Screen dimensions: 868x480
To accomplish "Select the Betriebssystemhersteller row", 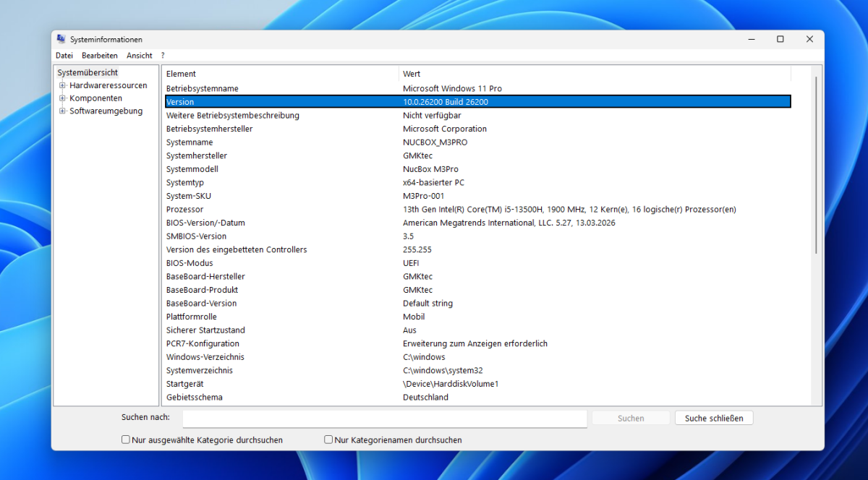I will [x=477, y=129].
